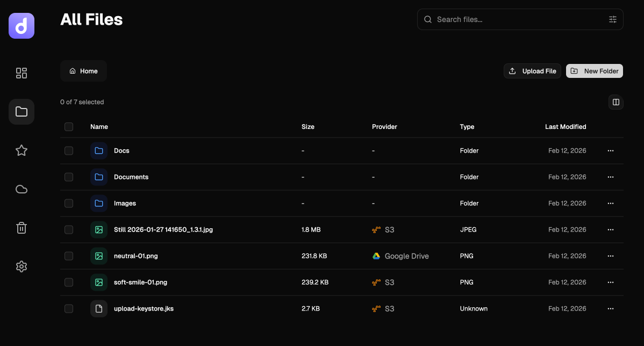The width and height of the screenshot is (644, 346).
Task: Sort files by the Size column header
Action: (x=308, y=127)
